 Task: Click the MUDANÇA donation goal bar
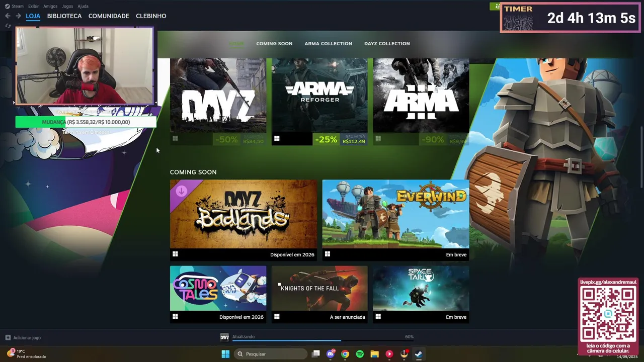click(86, 122)
